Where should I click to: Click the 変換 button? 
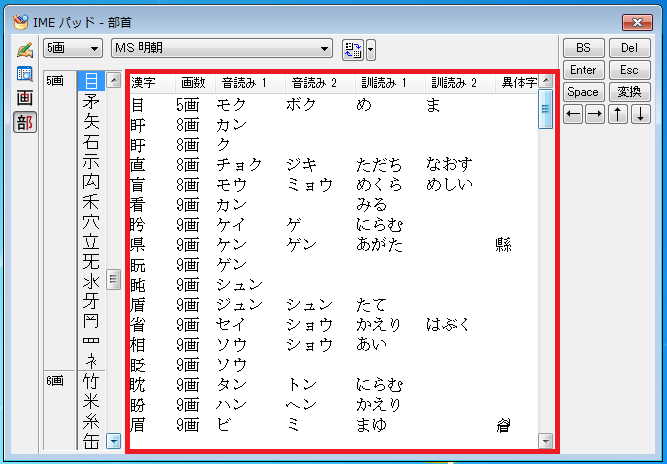pos(630,92)
